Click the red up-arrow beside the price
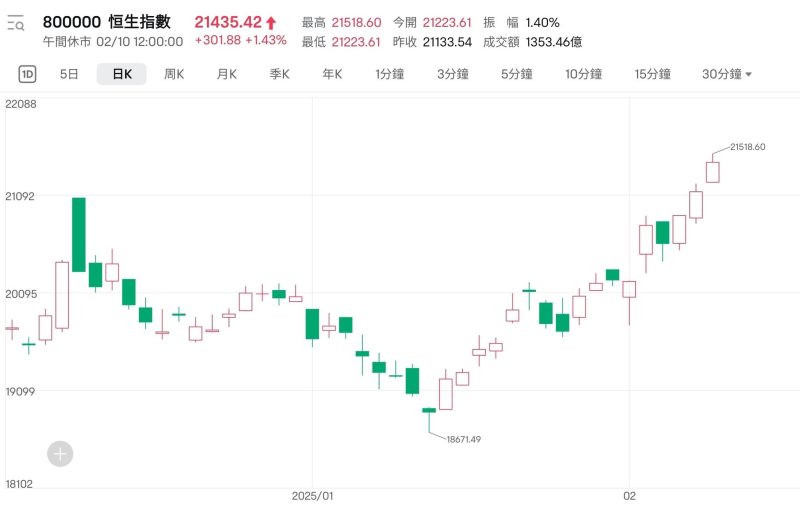 (x=270, y=22)
